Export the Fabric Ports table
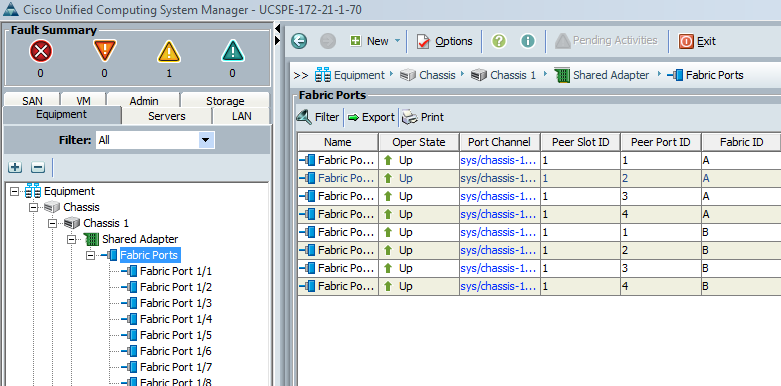The image size is (781, 386). point(371,117)
